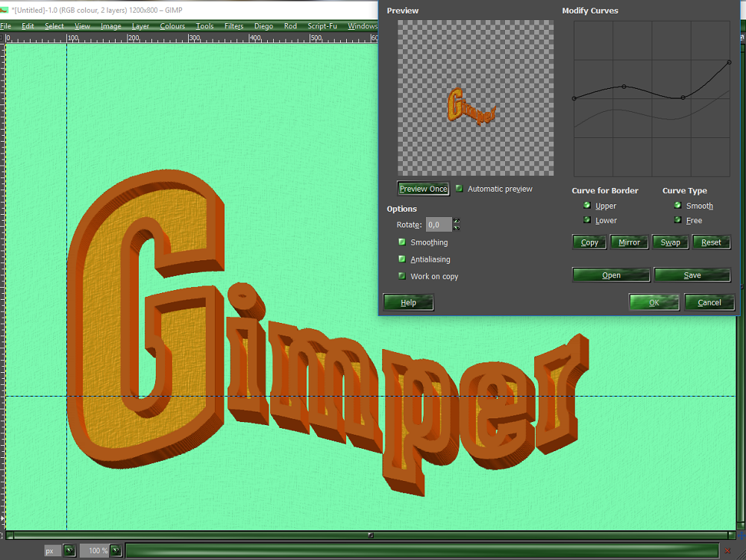The height and width of the screenshot is (560, 746).
Task: Click the Mirror curve button
Action: point(629,242)
